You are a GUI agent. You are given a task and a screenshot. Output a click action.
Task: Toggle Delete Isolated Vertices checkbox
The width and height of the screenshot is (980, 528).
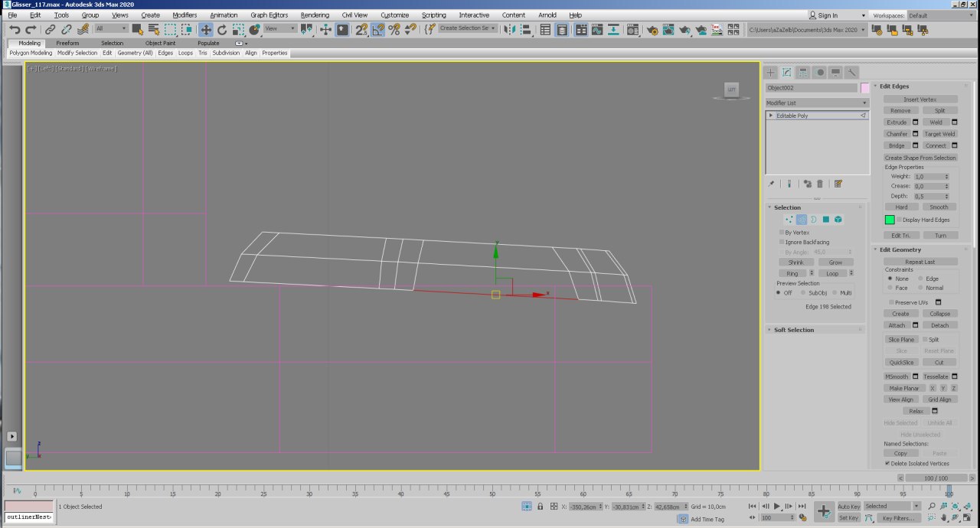pos(887,463)
